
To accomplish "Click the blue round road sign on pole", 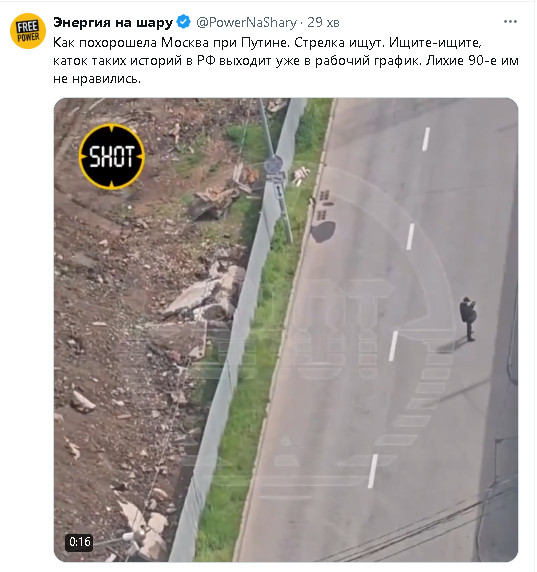I will (x=273, y=164).
